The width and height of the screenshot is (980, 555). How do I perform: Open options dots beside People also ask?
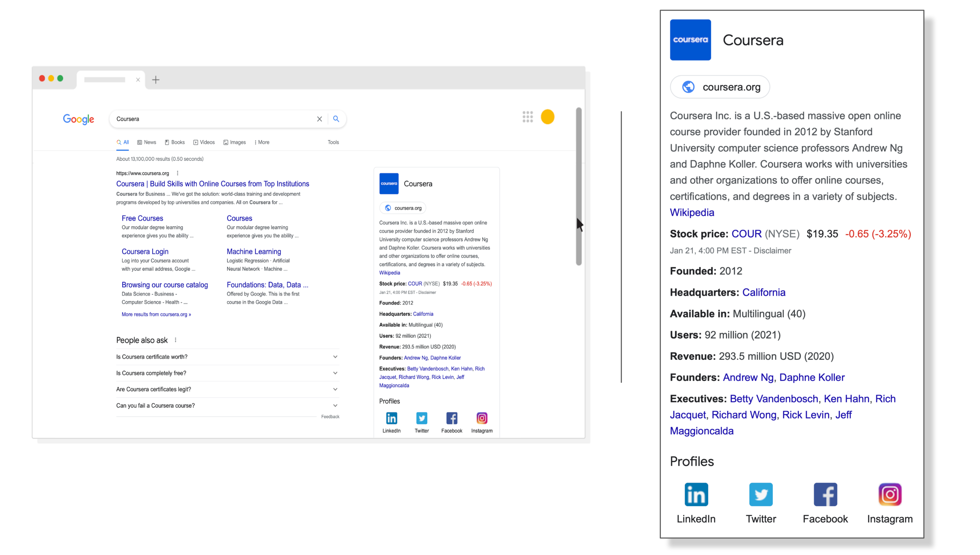tap(176, 340)
